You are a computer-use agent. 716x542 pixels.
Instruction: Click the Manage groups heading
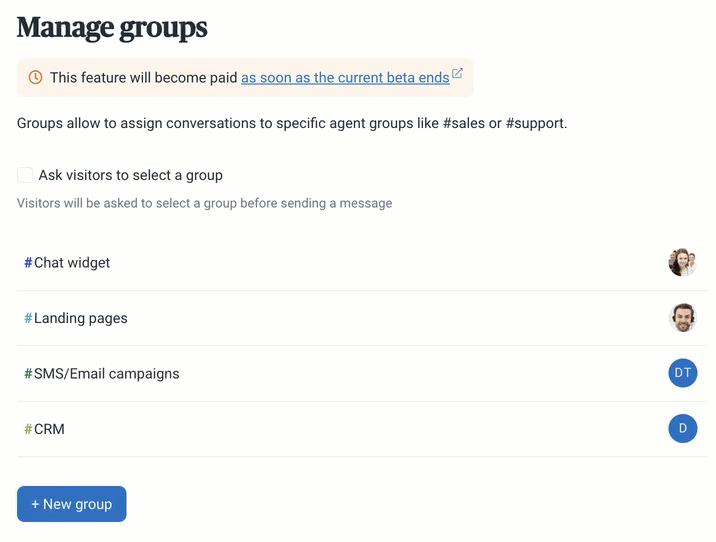point(112,28)
